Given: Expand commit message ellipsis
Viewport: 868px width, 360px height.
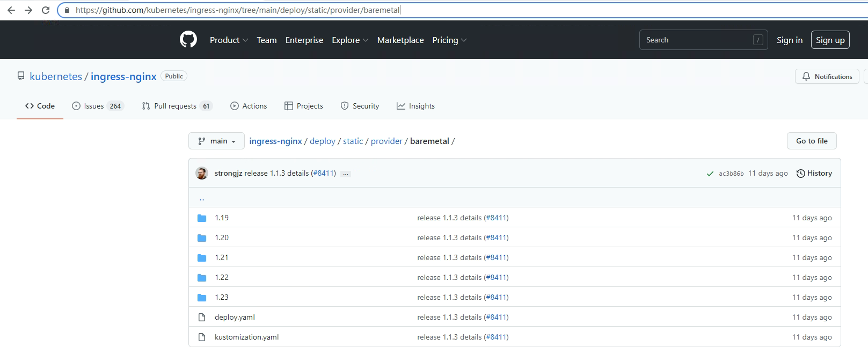Looking at the screenshot, I should click(x=346, y=174).
